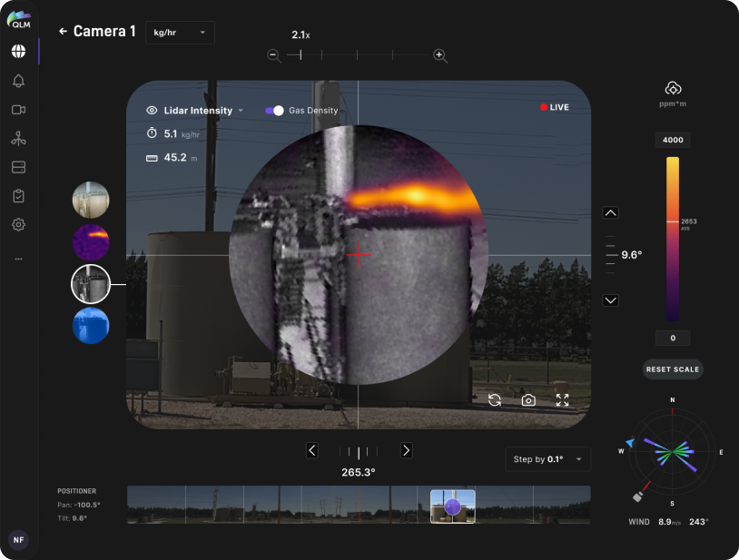Click the maximum scale value 4000 field
This screenshot has width=739, height=560.
(x=673, y=141)
